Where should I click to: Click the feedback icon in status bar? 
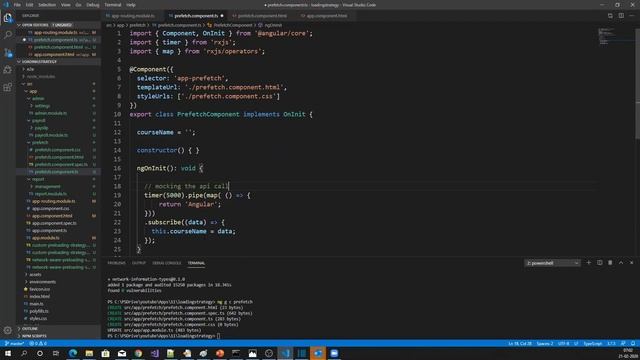[x=623, y=343]
